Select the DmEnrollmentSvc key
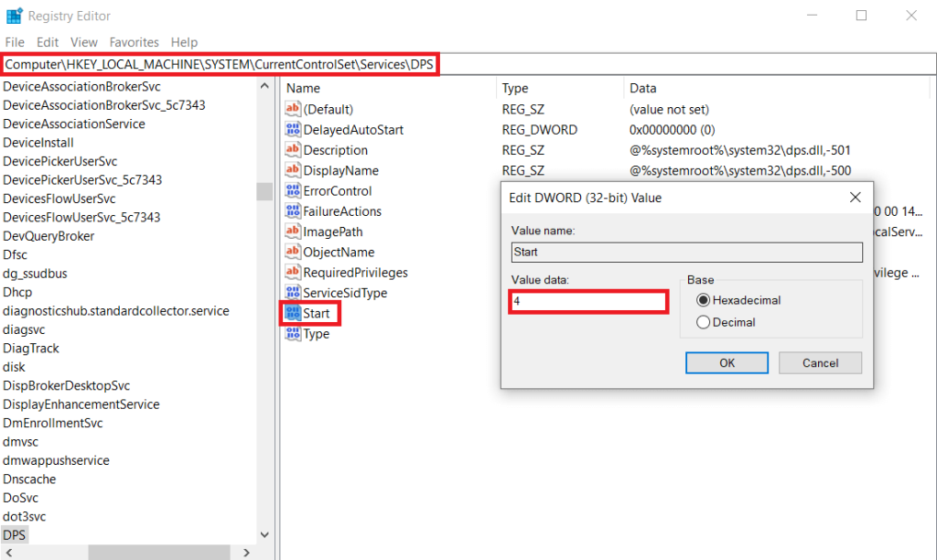This screenshot has width=937, height=560. (x=52, y=423)
